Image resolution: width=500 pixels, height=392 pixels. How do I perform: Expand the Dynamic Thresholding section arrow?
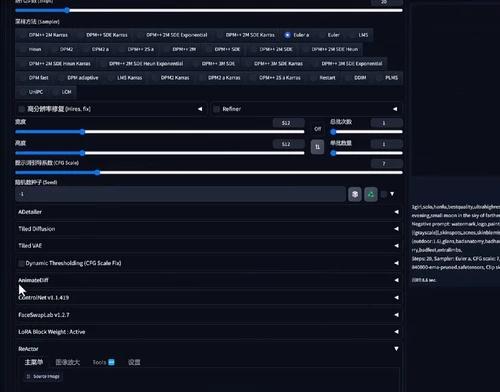click(x=396, y=263)
